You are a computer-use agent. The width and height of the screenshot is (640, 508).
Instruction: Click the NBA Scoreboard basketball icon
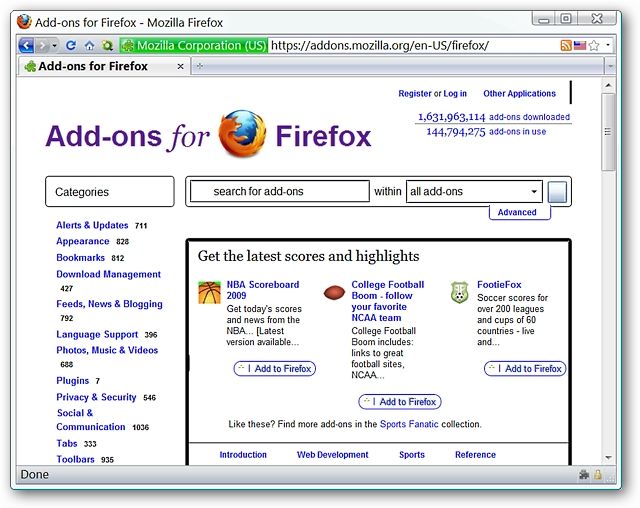coord(209,292)
